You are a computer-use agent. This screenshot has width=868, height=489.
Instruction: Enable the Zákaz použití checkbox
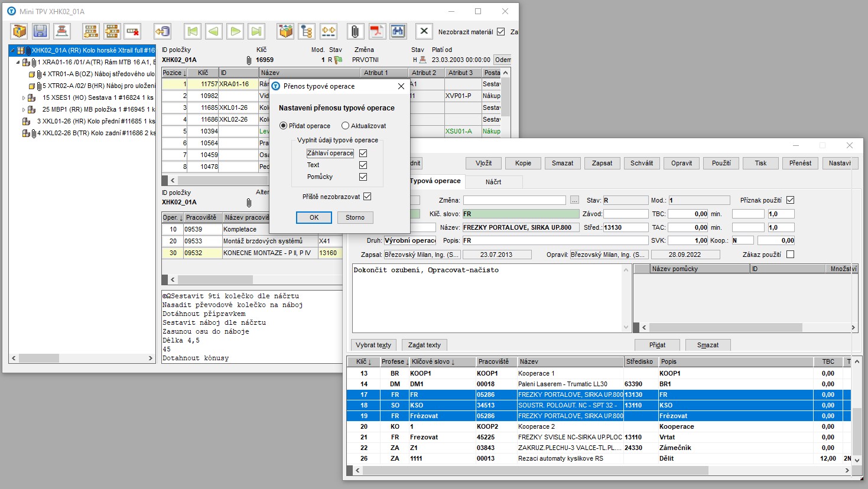click(790, 255)
